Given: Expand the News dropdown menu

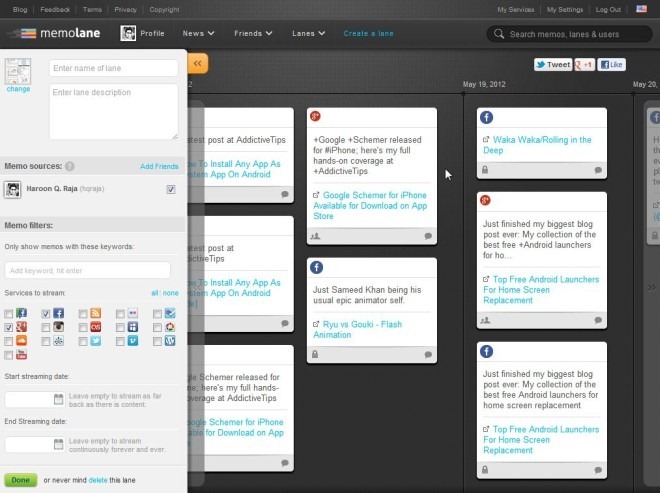Looking at the screenshot, I should [x=198, y=33].
